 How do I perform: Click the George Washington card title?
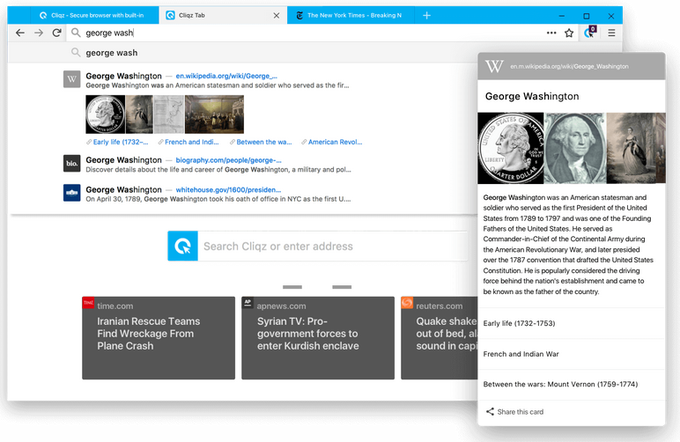[x=532, y=96]
